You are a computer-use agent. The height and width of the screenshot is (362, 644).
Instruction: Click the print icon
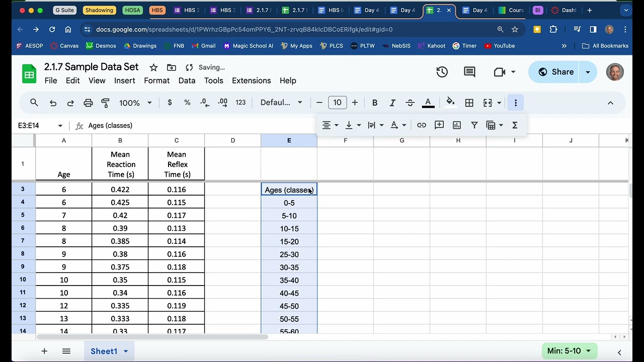[x=88, y=103]
